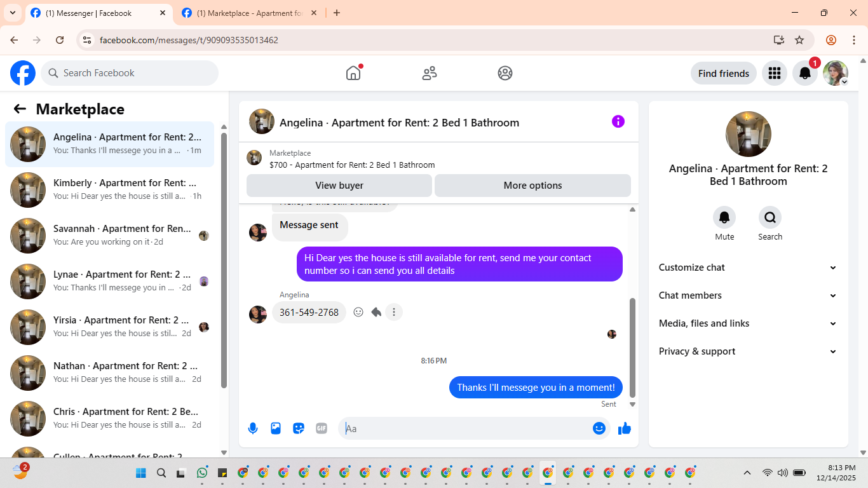The height and width of the screenshot is (488, 868).
Task: Click Angelina's large profile thumbnail in right panel
Action: (749, 134)
